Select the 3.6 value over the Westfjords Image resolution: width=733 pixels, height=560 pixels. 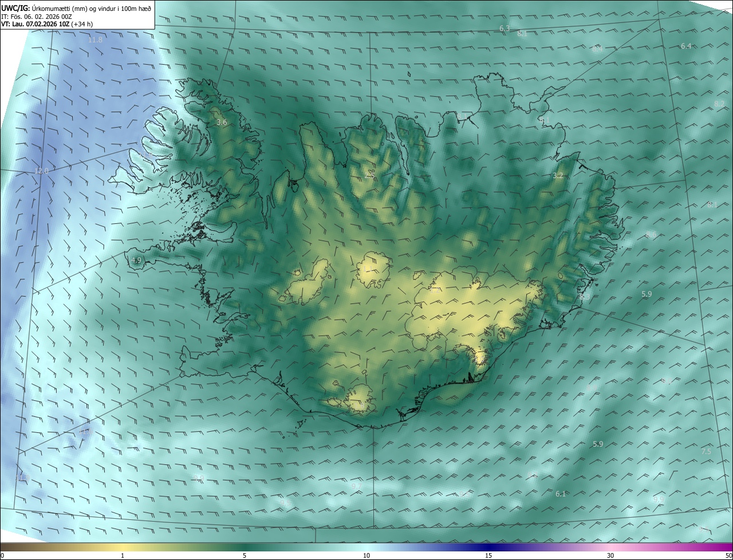(222, 123)
